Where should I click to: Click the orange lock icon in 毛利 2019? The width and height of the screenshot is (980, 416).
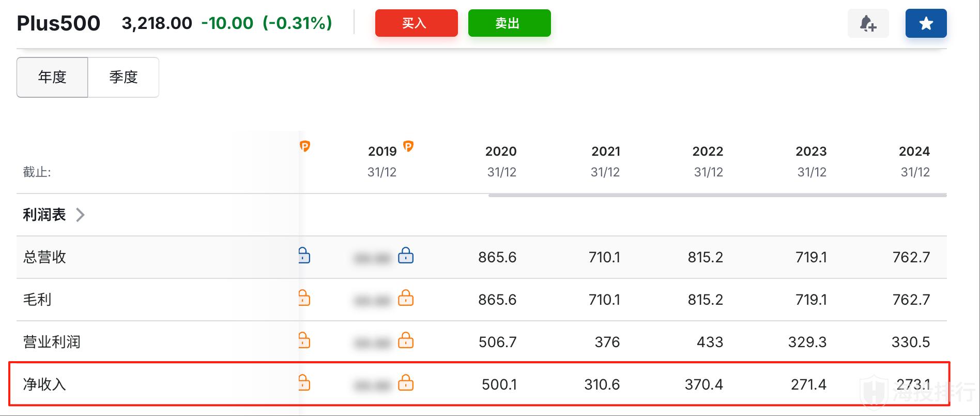tap(406, 299)
